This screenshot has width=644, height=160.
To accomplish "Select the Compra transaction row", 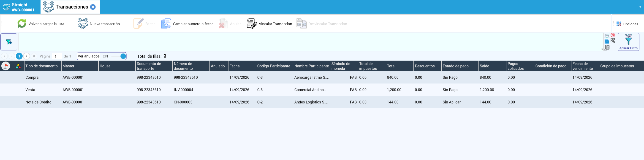I will [322, 77].
